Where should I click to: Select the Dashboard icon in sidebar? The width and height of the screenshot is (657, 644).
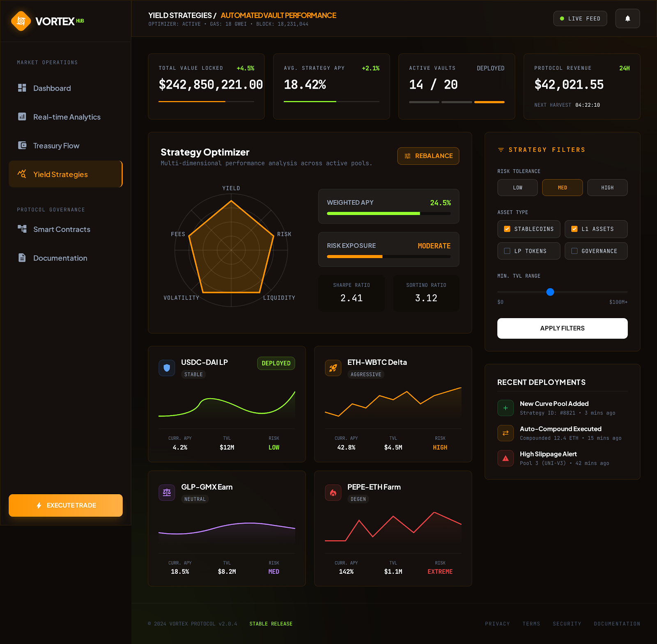pos(22,88)
